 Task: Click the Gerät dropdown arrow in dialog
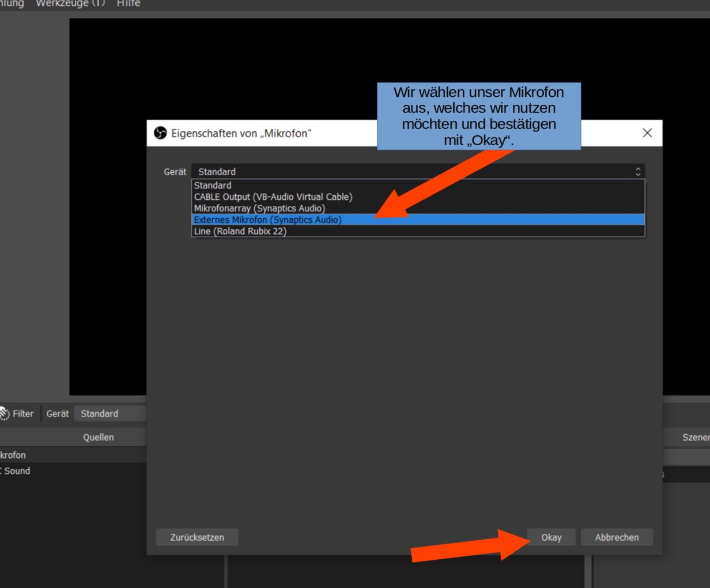(637, 172)
